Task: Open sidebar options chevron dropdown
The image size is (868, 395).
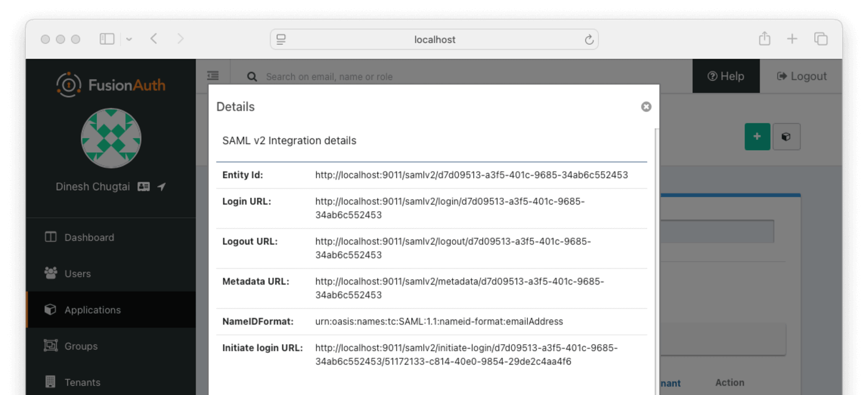Action: 129,39
